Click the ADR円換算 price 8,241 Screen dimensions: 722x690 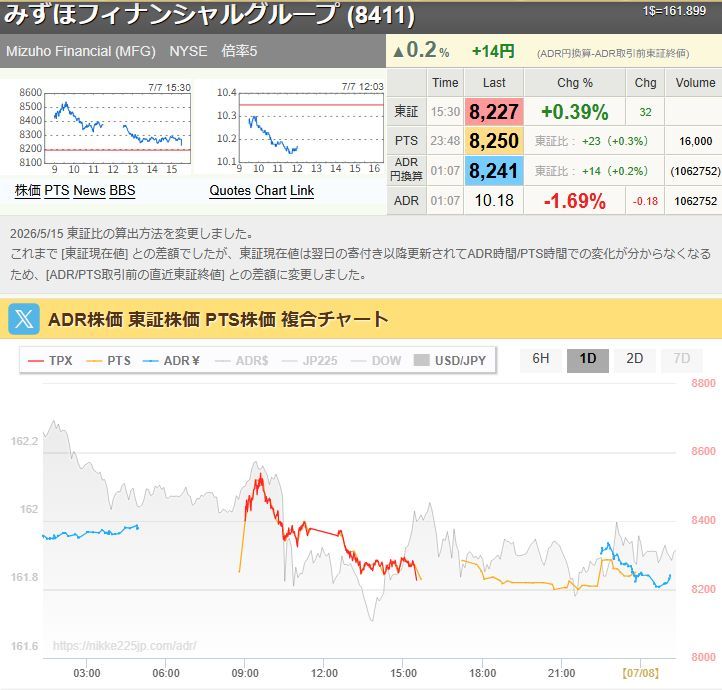pos(494,171)
